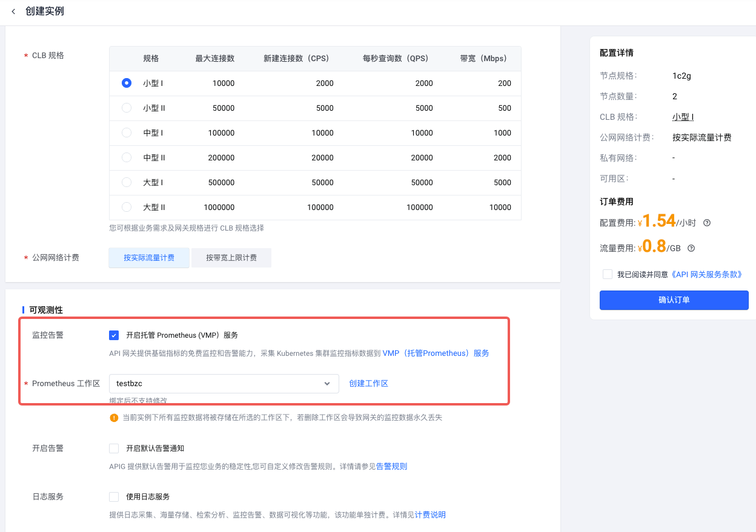The image size is (756, 532).
Task: Open the 计费说明 link
Action: [x=430, y=515]
